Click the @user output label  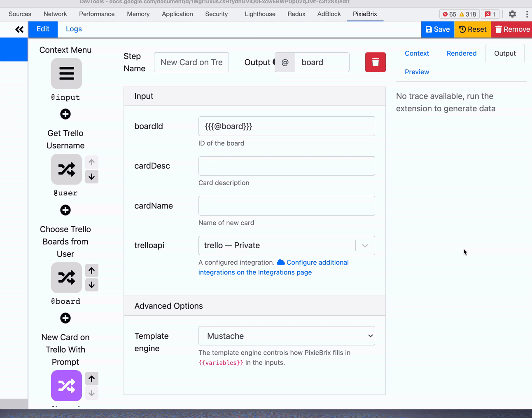65,193
